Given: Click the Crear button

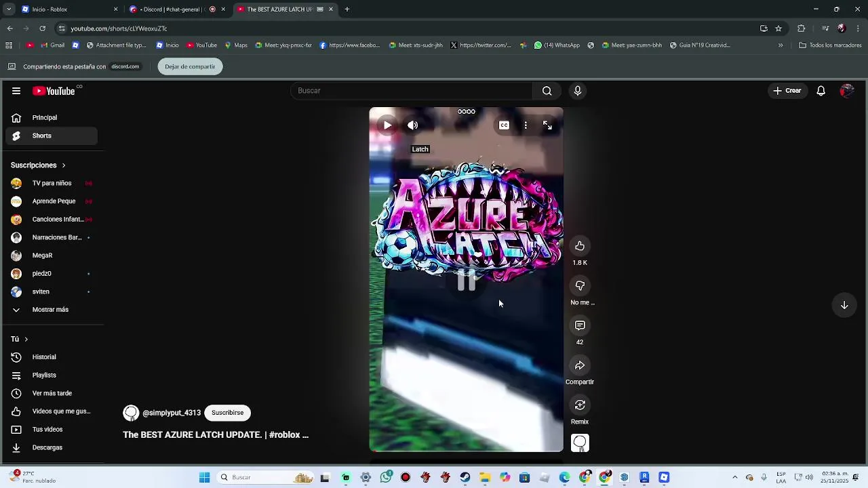Looking at the screenshot, I should [x=787, y=91].
